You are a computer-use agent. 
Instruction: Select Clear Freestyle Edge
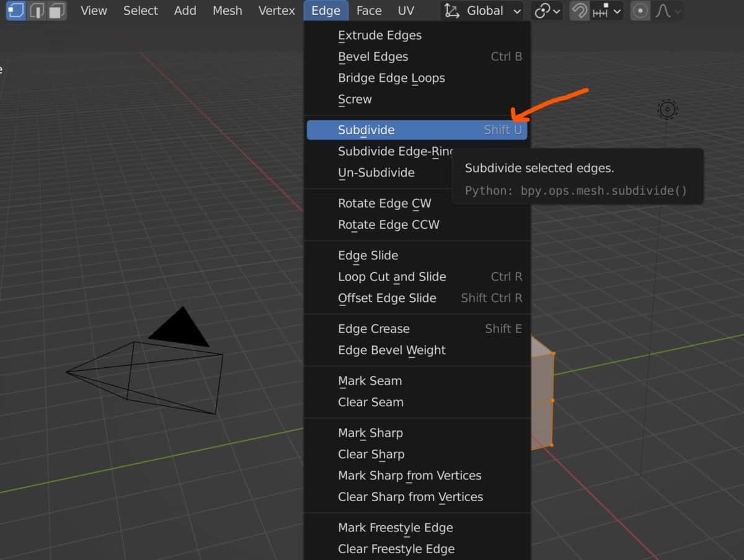coord(417,549)
